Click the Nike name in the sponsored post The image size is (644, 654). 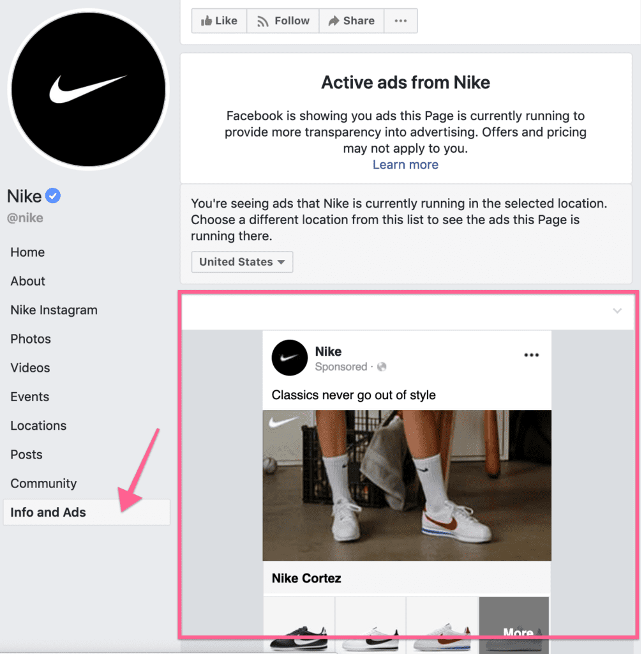(328, 352)
